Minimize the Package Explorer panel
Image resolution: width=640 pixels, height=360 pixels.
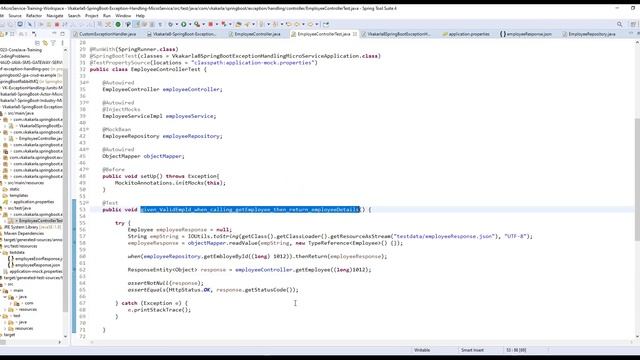pyautogui.click(x=54, y=34)
